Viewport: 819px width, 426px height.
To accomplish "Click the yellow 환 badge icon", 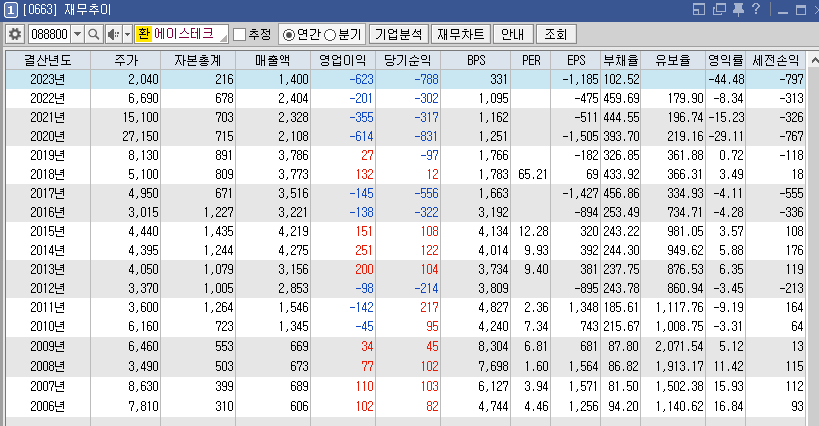I will pyautogui.click(x=143, y=34).
